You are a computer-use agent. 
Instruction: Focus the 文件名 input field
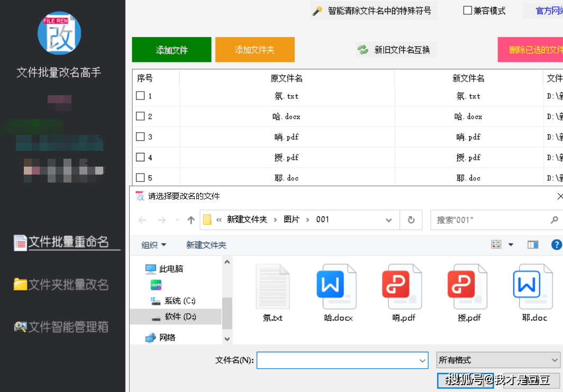(x=338, y=360)
